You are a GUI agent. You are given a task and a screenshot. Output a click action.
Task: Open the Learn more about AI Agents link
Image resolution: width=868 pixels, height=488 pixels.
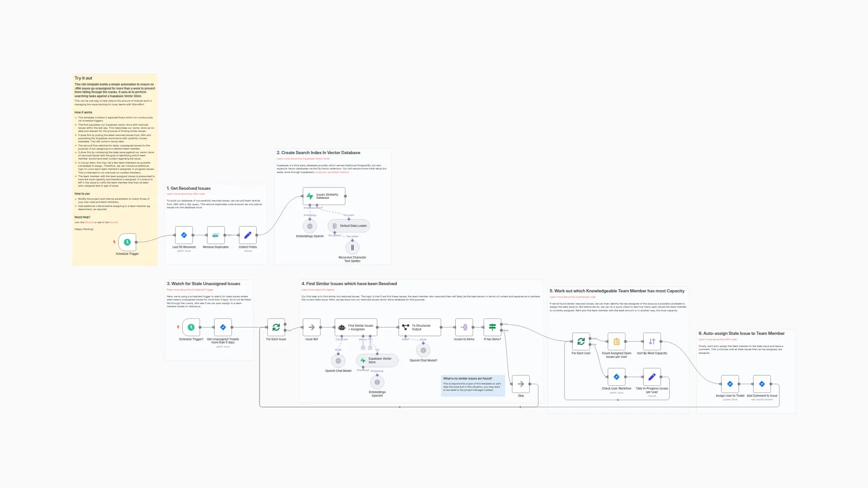point(318,290)
